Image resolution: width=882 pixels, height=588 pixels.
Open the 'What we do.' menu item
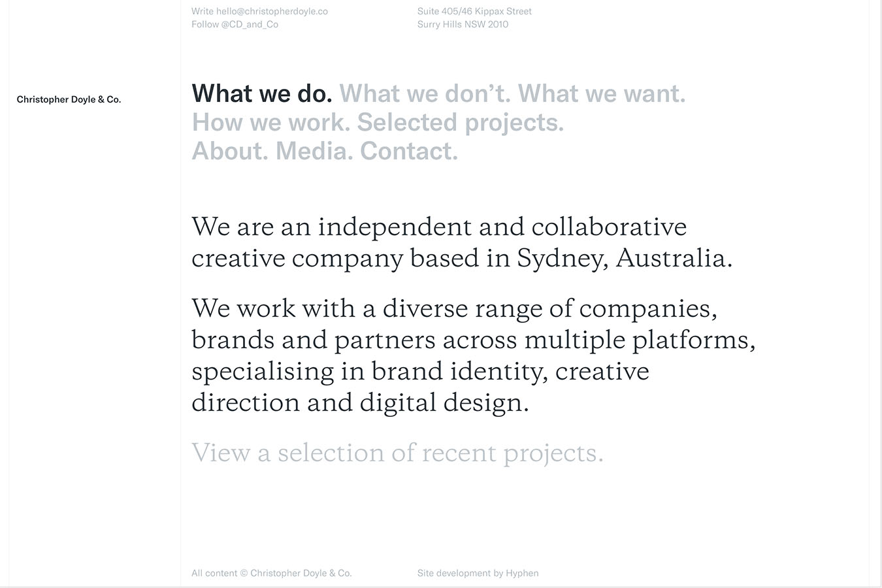tap(262, 93)
